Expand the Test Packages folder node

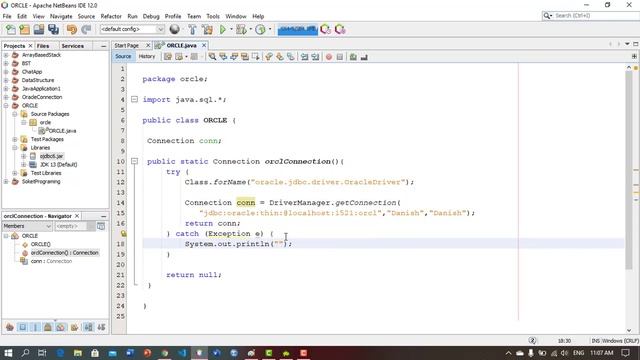(15, 140)
